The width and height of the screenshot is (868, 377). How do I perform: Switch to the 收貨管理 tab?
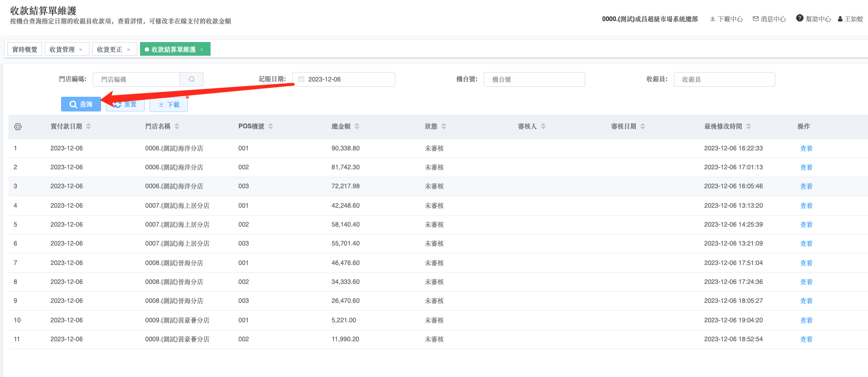tap(62, 49)
